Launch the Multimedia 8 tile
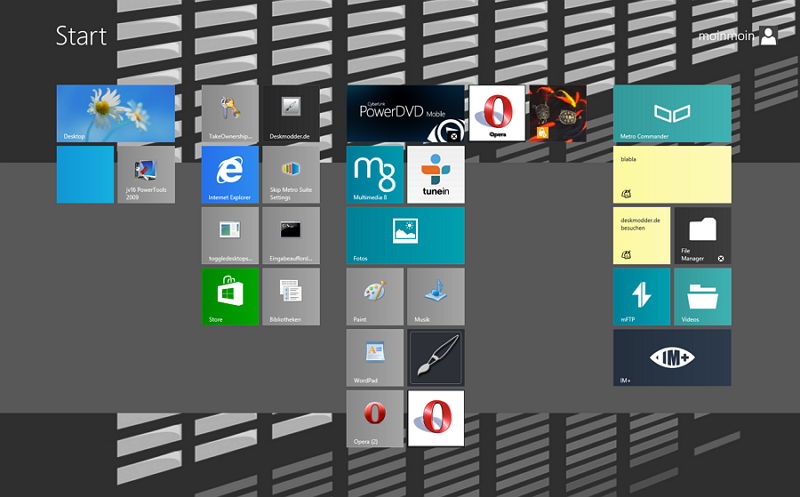Screen dimensions: 800x497 [375, 175]
